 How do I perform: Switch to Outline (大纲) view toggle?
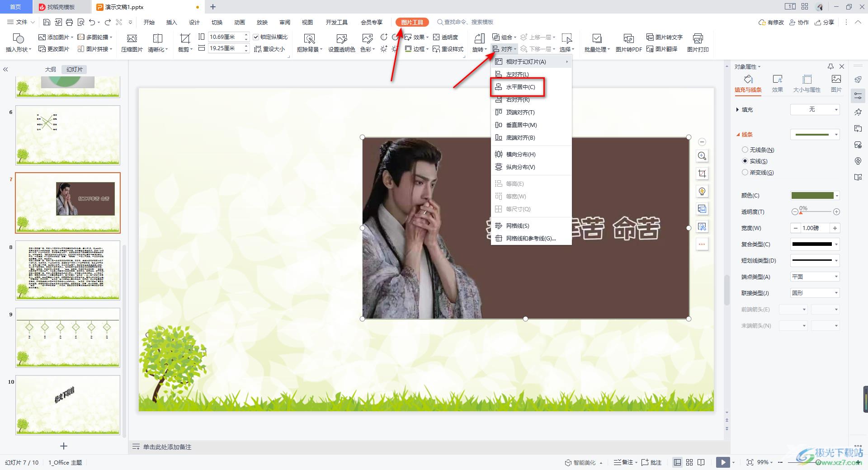coord(51,69)
